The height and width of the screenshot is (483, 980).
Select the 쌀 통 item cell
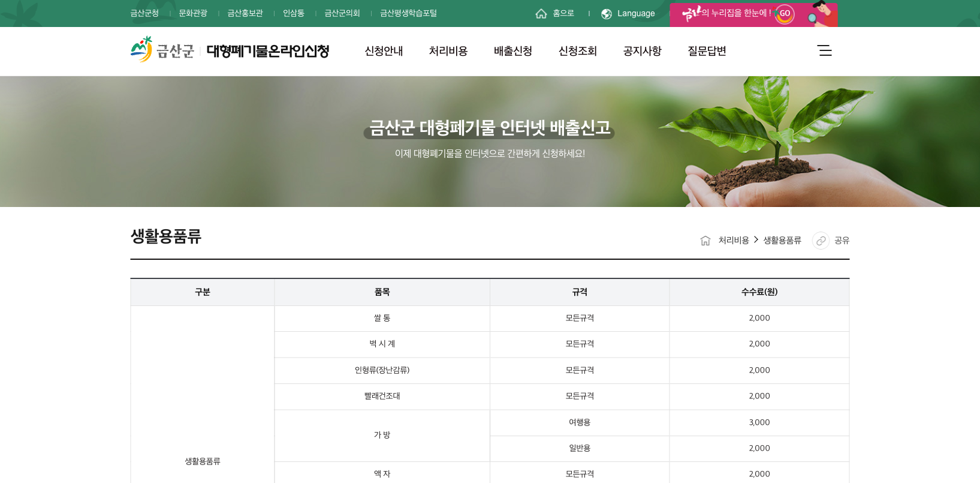point(382,318)
